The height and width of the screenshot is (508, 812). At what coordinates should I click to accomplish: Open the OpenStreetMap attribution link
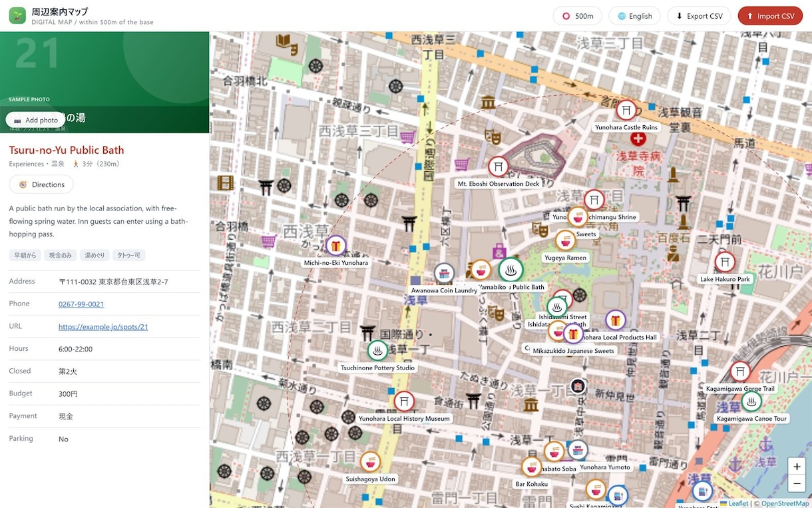785,503
